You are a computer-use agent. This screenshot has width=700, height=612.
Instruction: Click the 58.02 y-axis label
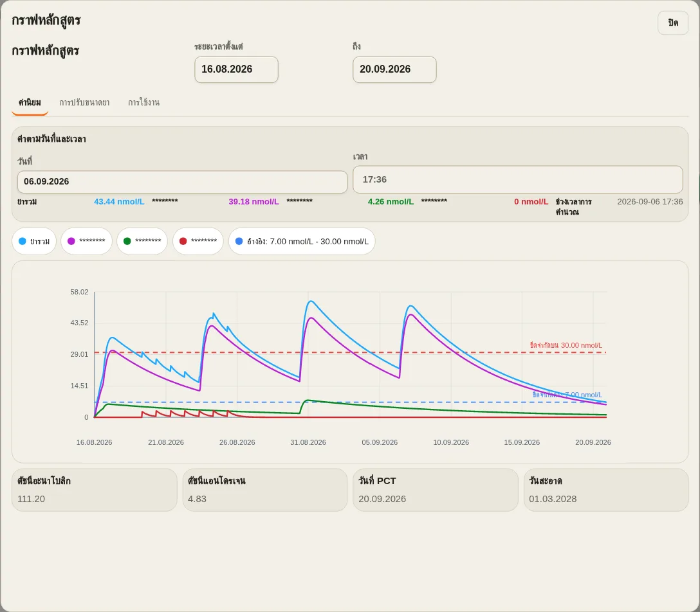coord(80,292)
